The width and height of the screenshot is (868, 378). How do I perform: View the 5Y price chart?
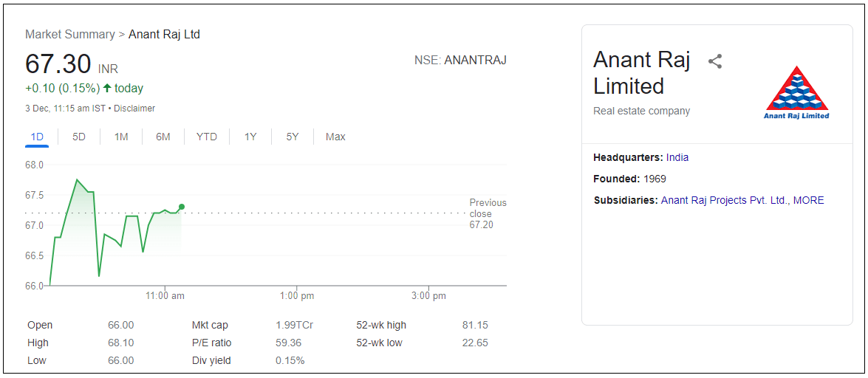click(293, 137)
